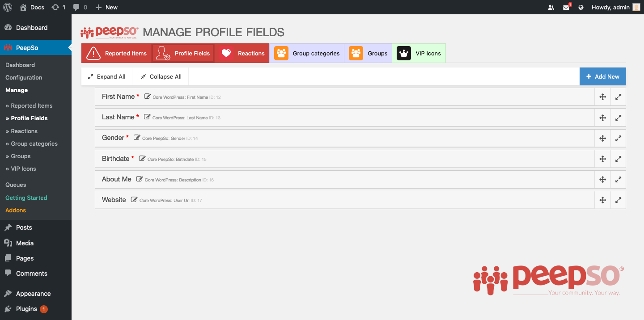The image size is (644, 320).
Task: Open WordPress Dashboard in sidebar
Action: [36, 28]
